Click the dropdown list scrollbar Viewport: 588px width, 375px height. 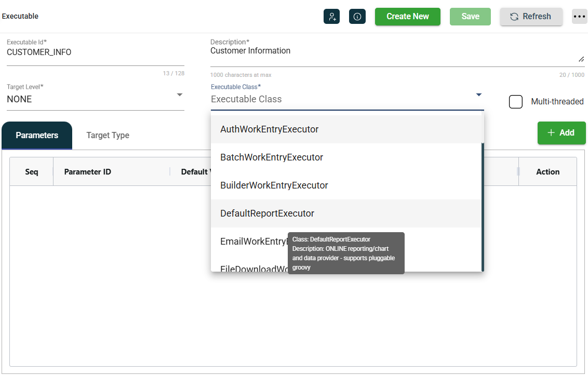tap(483, 208)
